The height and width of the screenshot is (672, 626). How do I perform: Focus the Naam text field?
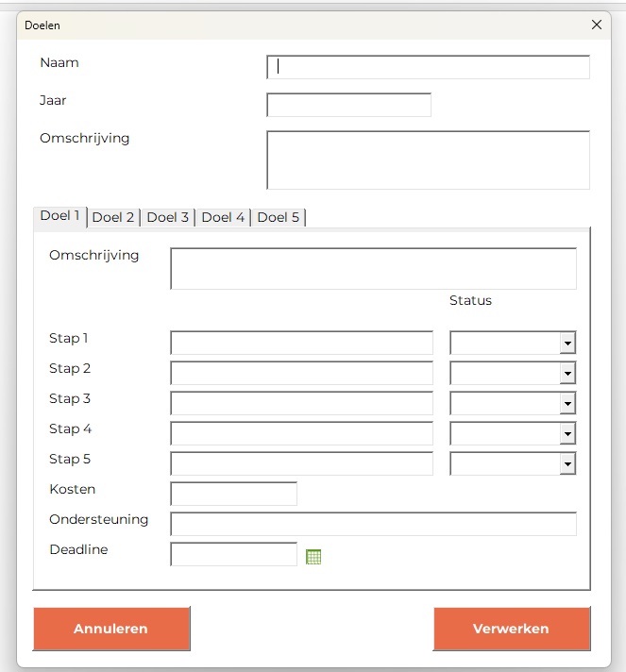pyautogui.click(x=429, y=67)
